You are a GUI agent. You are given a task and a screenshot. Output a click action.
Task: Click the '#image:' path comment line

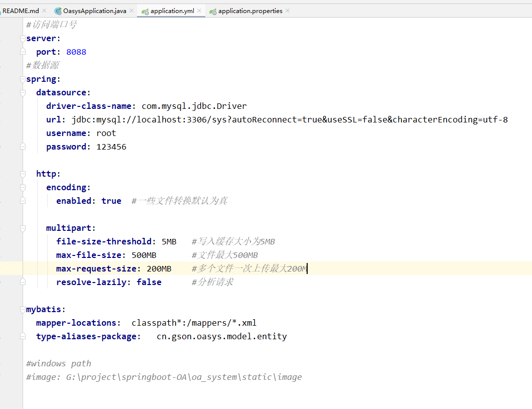point(164,377)
